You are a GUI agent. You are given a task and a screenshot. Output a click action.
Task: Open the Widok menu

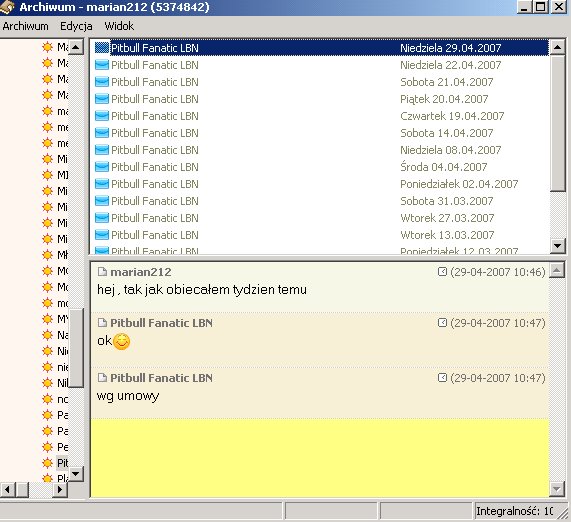pos(119,26)
